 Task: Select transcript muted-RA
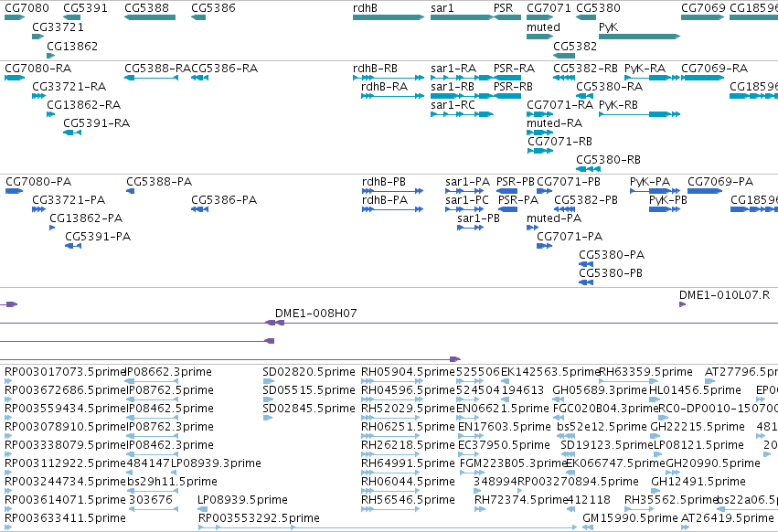coord(555,123)
